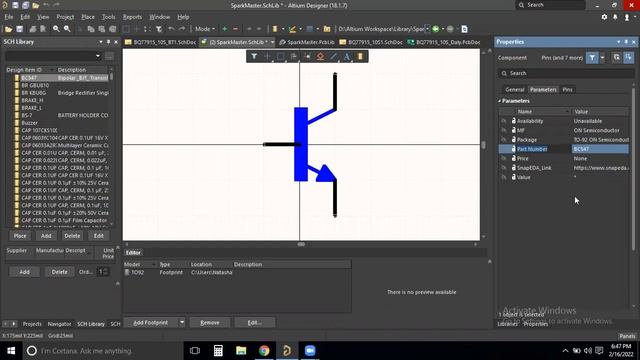This screenshot has width=640, height=360.
Task: Click the redo arrow in the main toolbar
Action: click(x=182, y=29)
